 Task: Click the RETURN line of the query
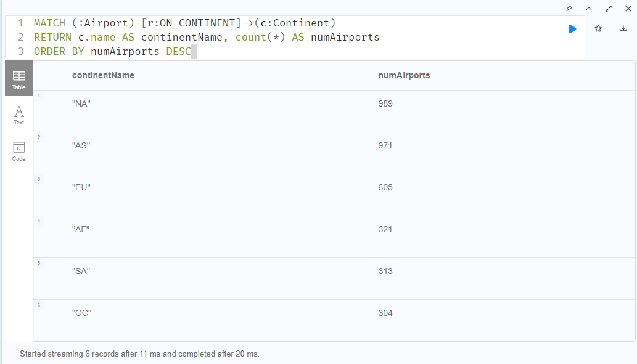pos(207,38)
